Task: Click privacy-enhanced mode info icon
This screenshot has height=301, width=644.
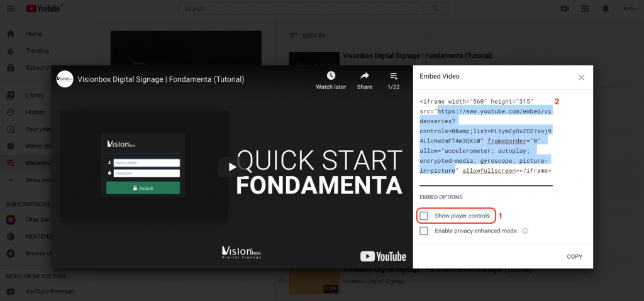Action: tap(525, 231)
